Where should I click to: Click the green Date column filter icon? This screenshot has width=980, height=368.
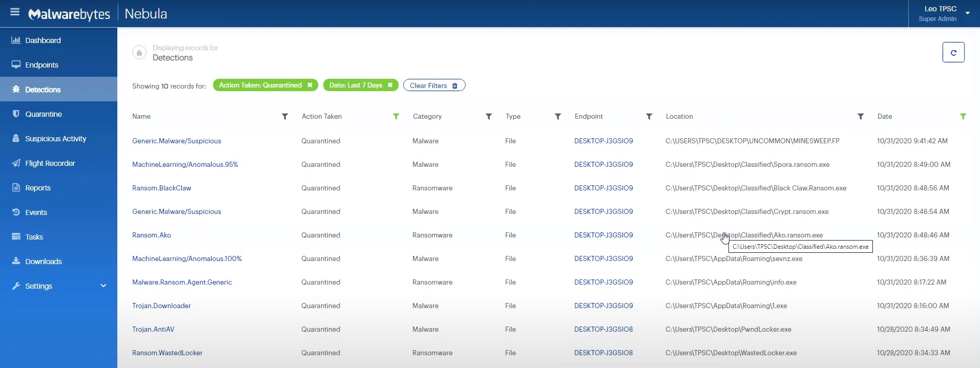point(963,117)
